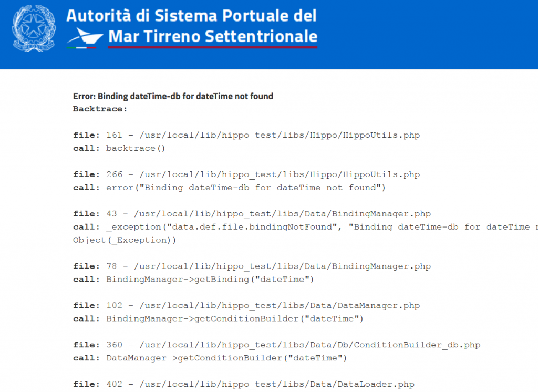Click the Backtrace: label
The image size is (538, 392).
coord(100,109)
